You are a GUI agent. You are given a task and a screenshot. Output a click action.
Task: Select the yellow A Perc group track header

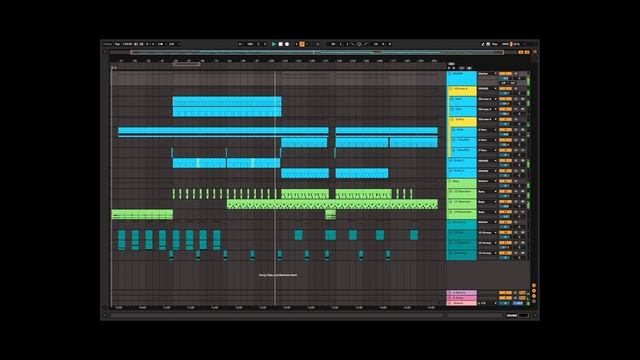pos(464,122)
